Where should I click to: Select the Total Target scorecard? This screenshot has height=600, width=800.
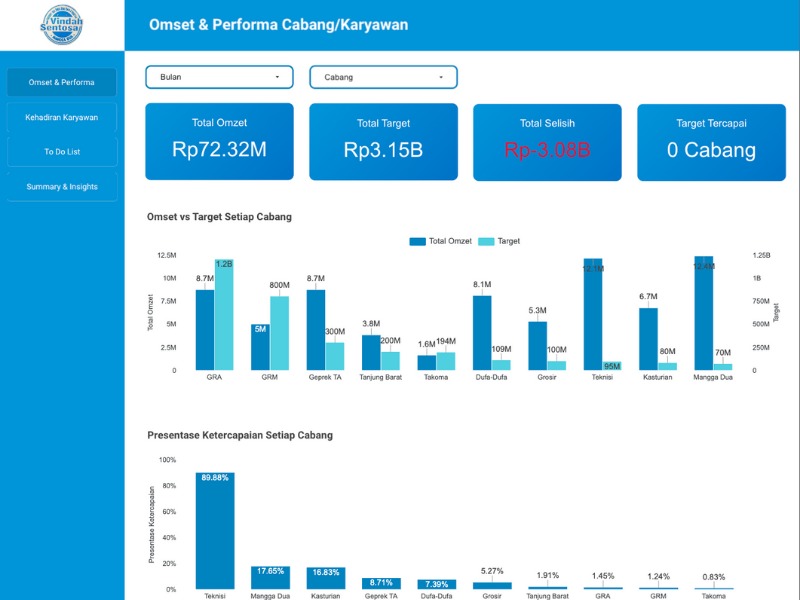point(383,141)
